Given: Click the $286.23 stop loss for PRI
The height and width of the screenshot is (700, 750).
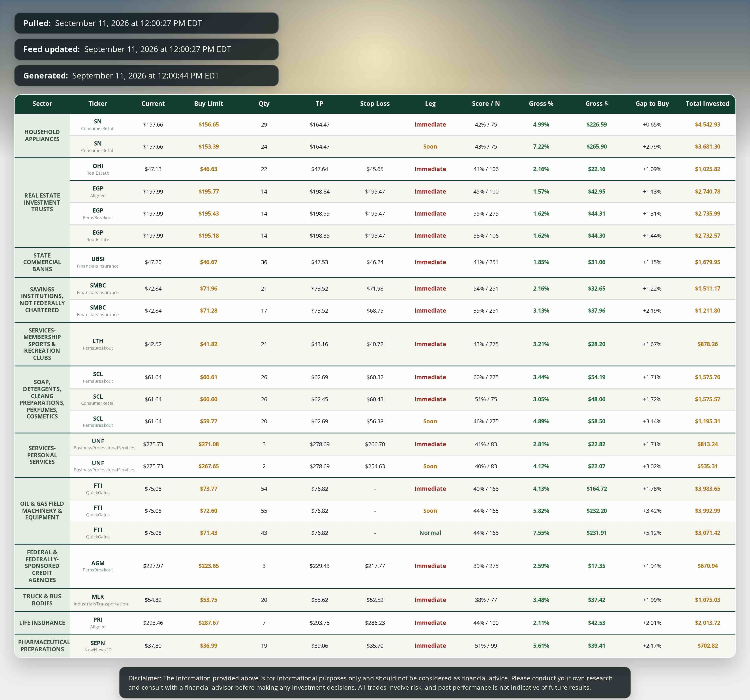Looking at the screenshot, I should 375,623.
